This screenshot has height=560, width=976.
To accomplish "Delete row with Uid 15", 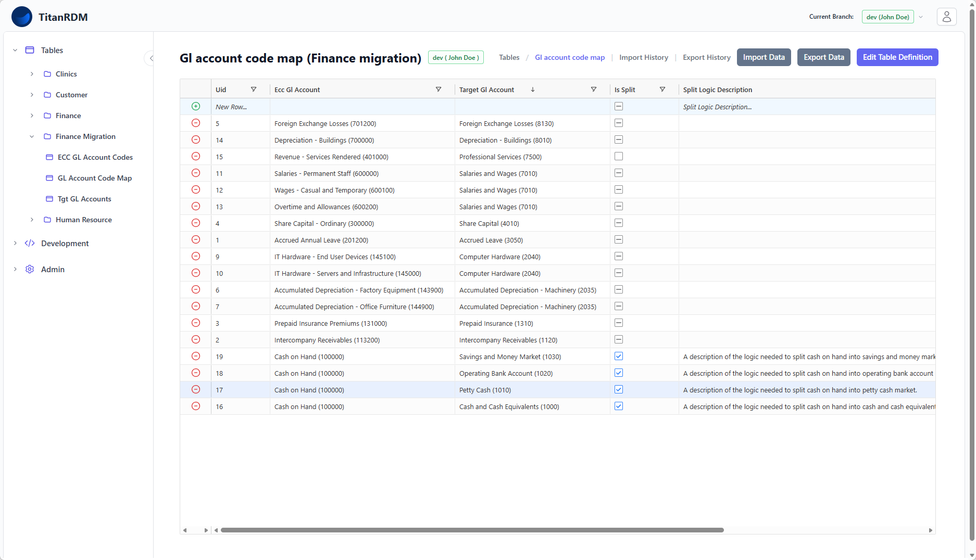I will (196, 156).
